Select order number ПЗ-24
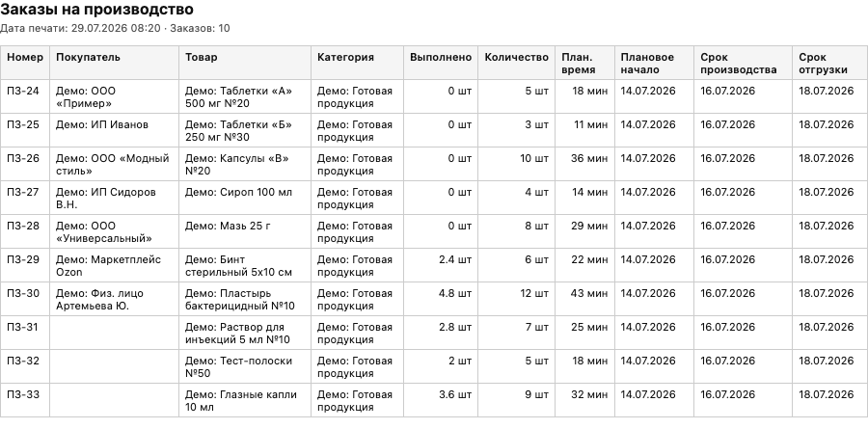 23,92
